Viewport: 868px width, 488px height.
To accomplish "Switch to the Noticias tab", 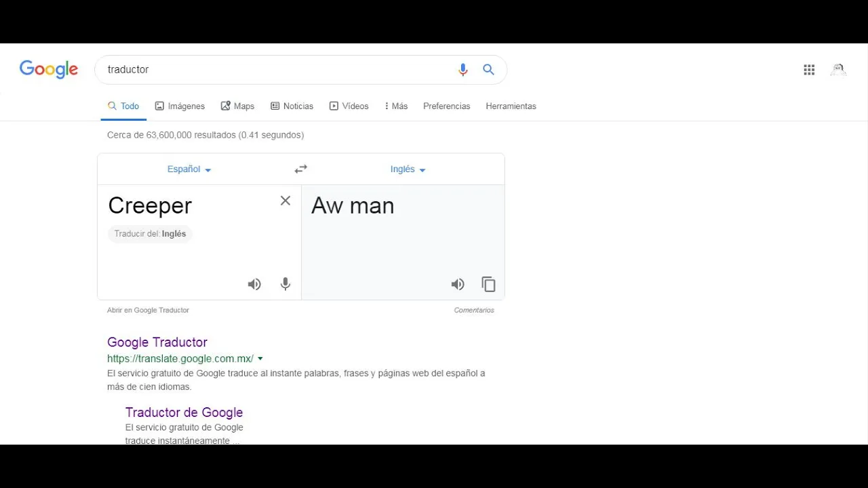I will [292, 106].
